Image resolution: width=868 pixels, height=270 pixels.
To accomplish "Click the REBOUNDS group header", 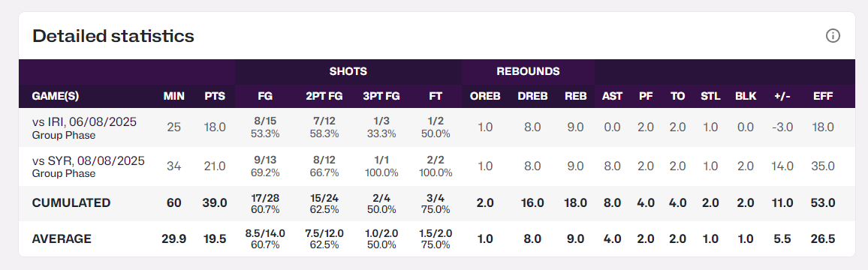I will pyautogui.click(x=528, y=71).
